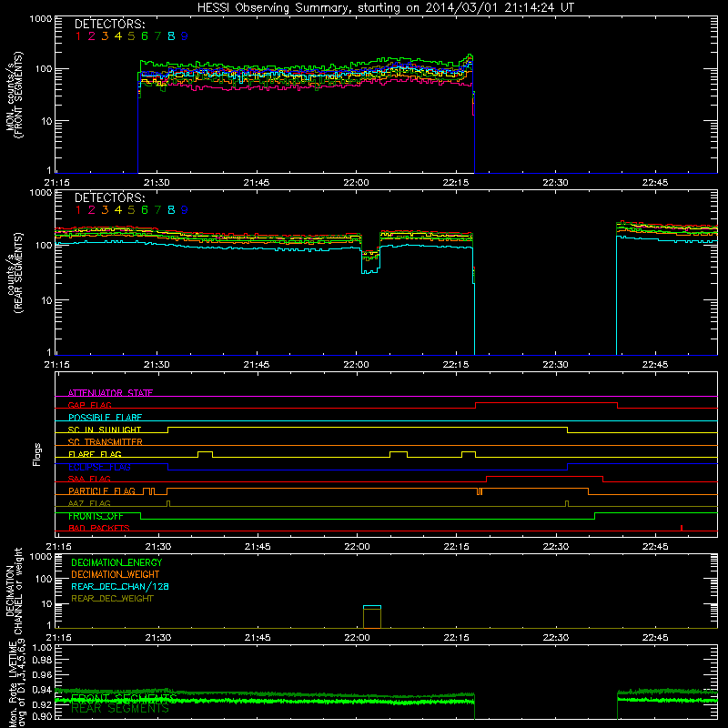728x728 pixels.
Task: Click the 'SC TRANSMITTER' flag label
Action: click(x=106, y=441)
